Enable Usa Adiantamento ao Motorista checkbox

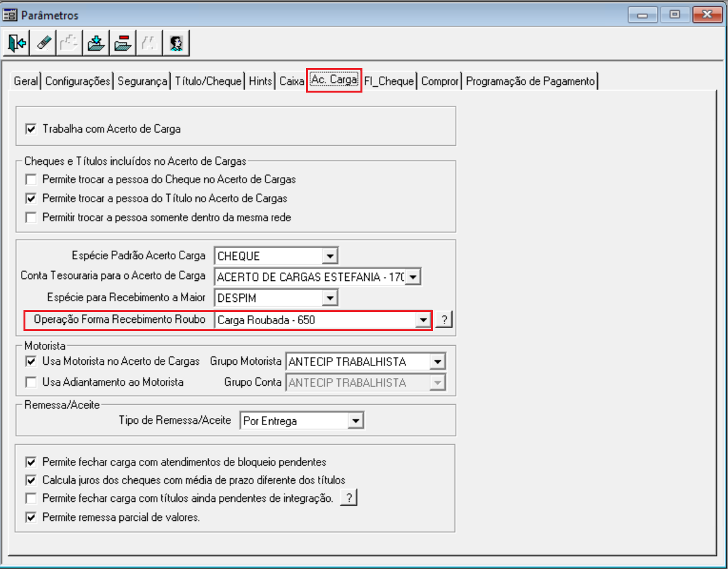(31, 382)
